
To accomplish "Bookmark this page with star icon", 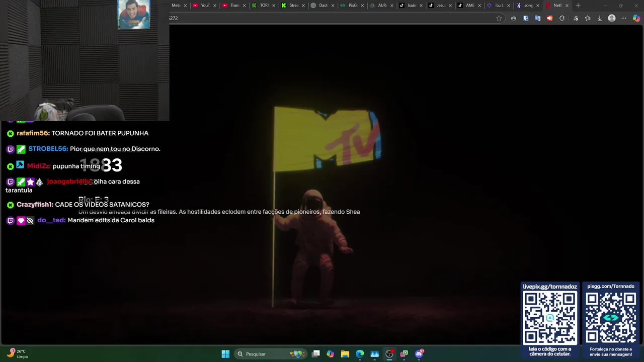I will point(499,18).
